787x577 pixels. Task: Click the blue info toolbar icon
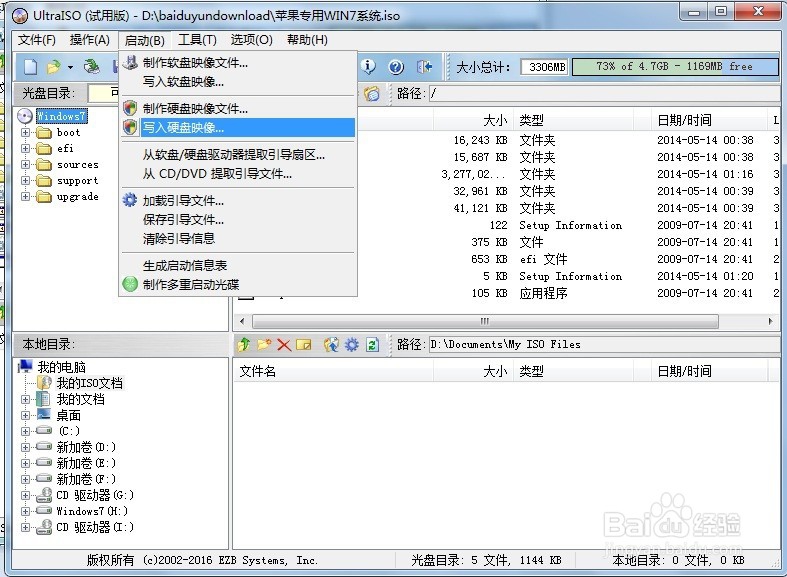point(368,66)
